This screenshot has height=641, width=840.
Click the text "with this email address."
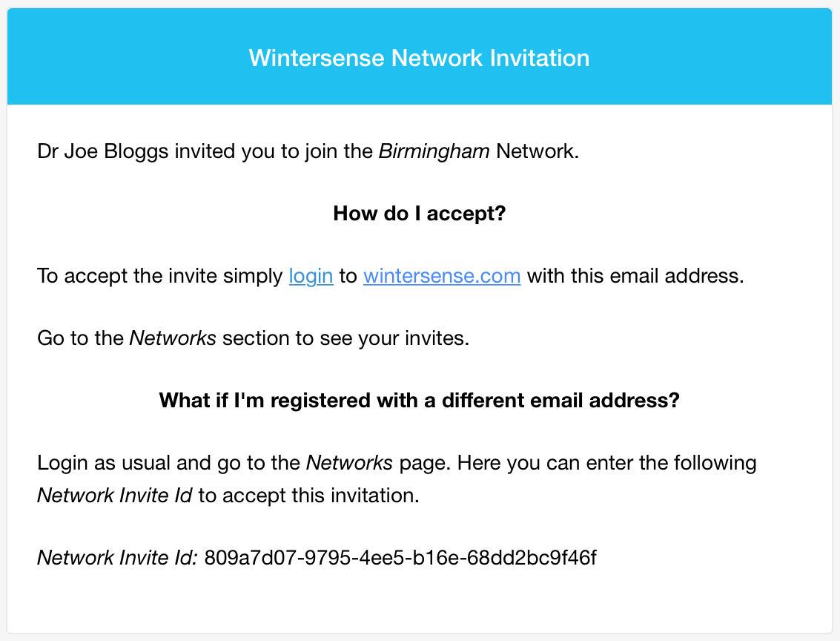(x=635, y=276)
